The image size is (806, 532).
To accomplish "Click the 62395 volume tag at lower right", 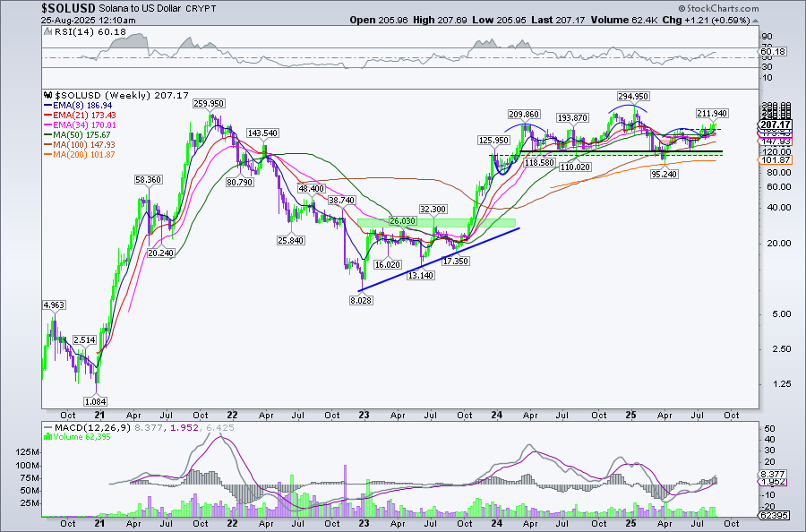I will 773,515.
